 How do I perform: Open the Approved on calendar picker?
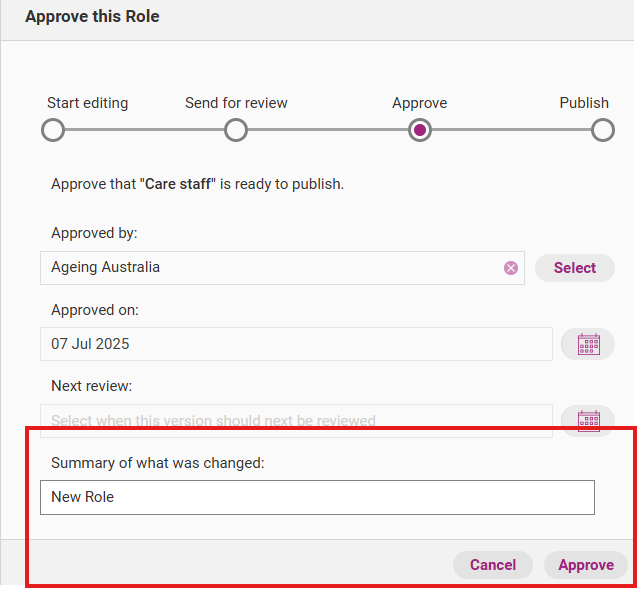tap(587, 344)
